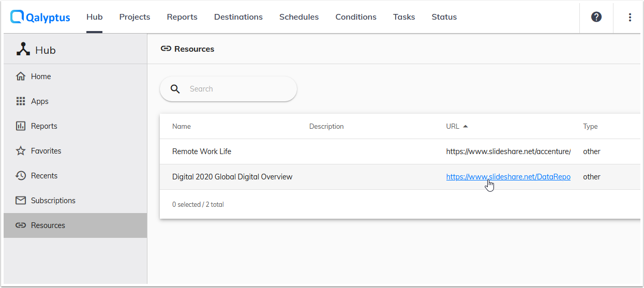The width and height of the screenshot is (644, 288).
Task: Sort by the Name column header
Action: [182, 126]
